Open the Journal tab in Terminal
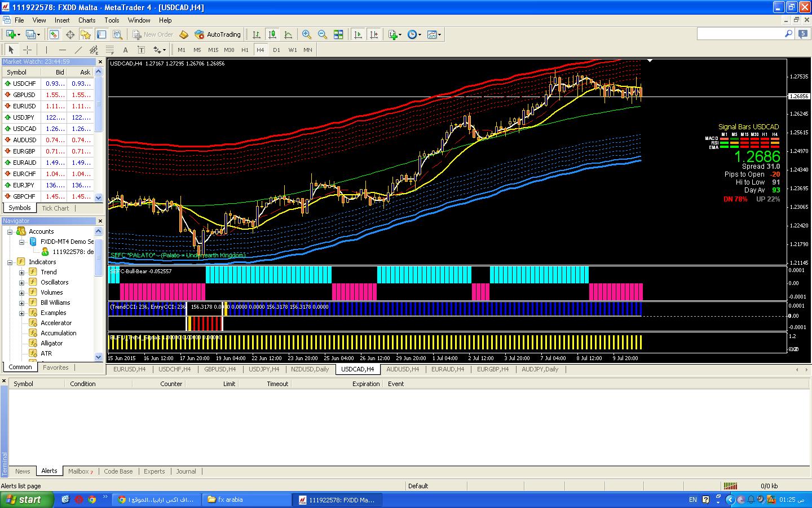The width and height of the screenshot is (812, 508). 186,471
